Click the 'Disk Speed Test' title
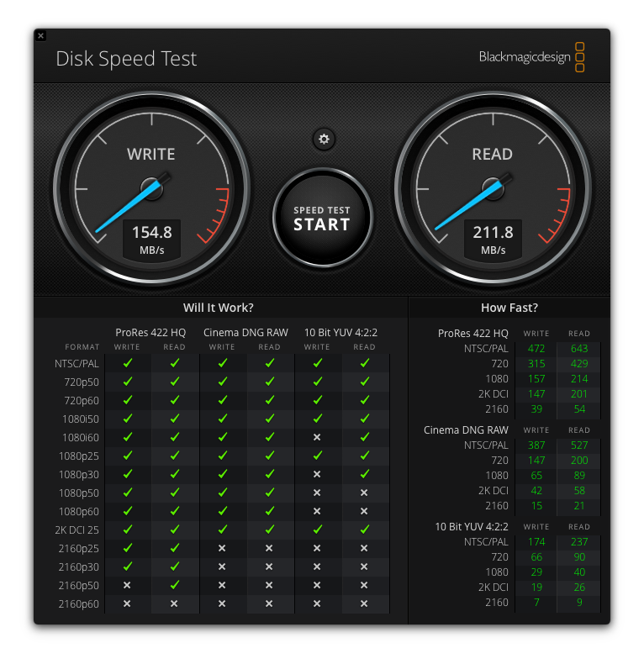The height and width of the screenshot is (664, 644). 126,59
